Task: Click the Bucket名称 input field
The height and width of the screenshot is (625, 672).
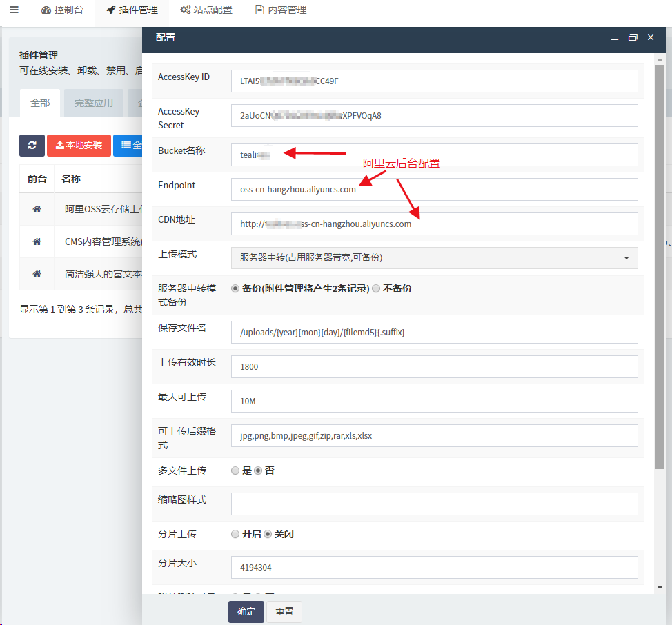Action: [434, 155]
